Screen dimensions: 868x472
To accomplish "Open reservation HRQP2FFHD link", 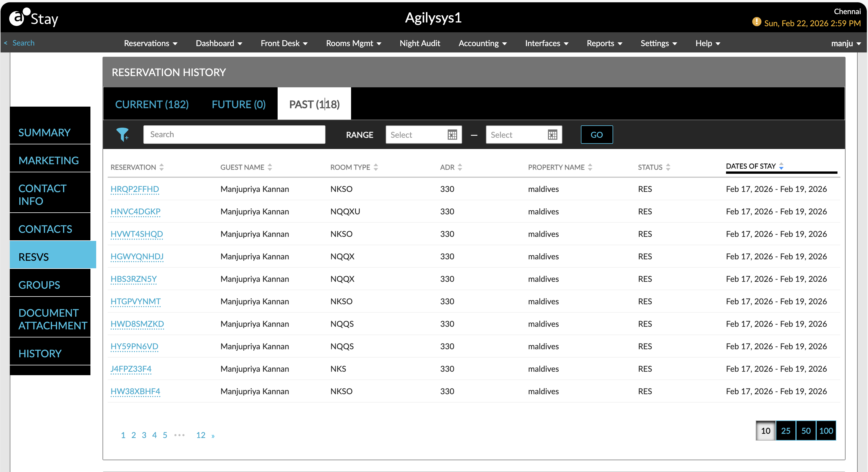I will 134,189.
